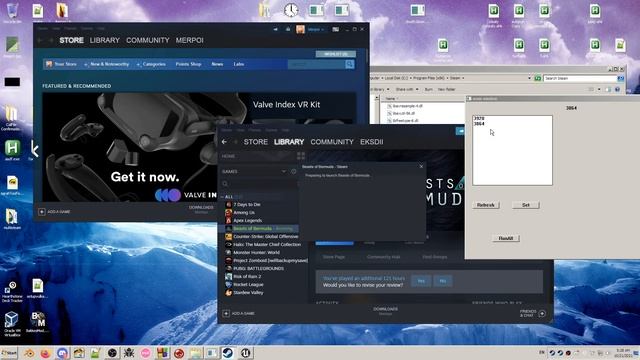
Task: Click the plus icon for ADD A GAME in Library window
Action: 226,313
